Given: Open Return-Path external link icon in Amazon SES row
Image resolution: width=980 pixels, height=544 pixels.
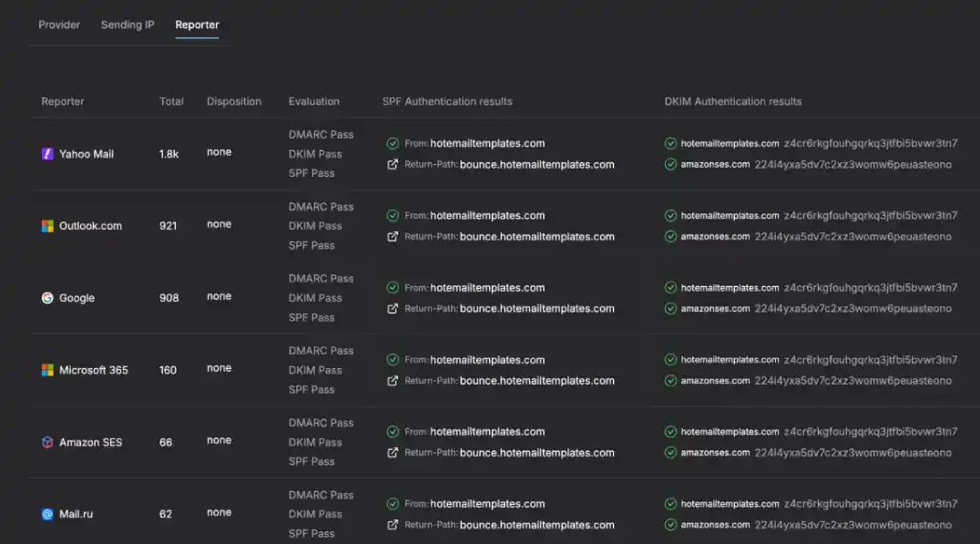Looking at the screenshot, I should 393,453.
